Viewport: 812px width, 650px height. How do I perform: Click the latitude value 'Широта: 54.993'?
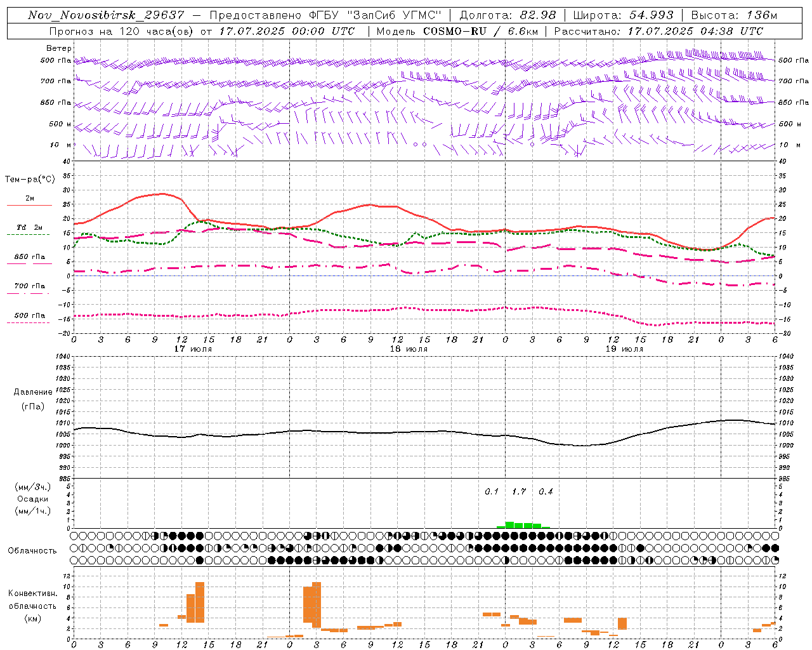[624, 15]
